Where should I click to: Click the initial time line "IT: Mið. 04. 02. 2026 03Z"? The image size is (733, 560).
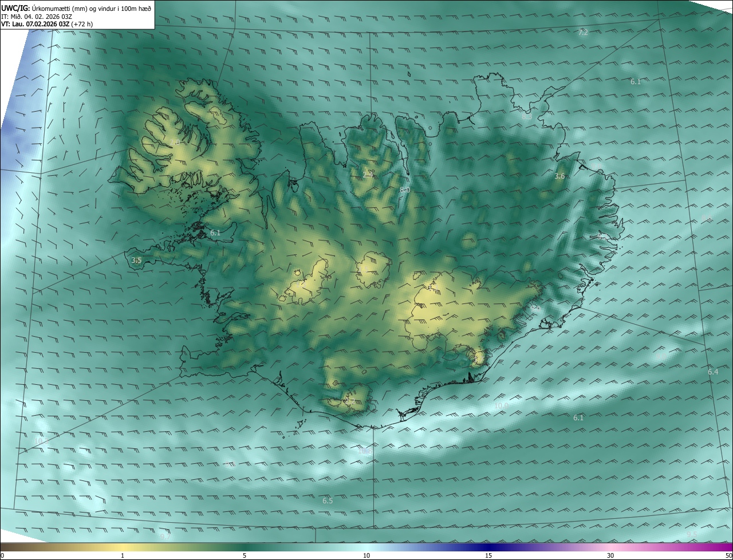pos(37,17)
